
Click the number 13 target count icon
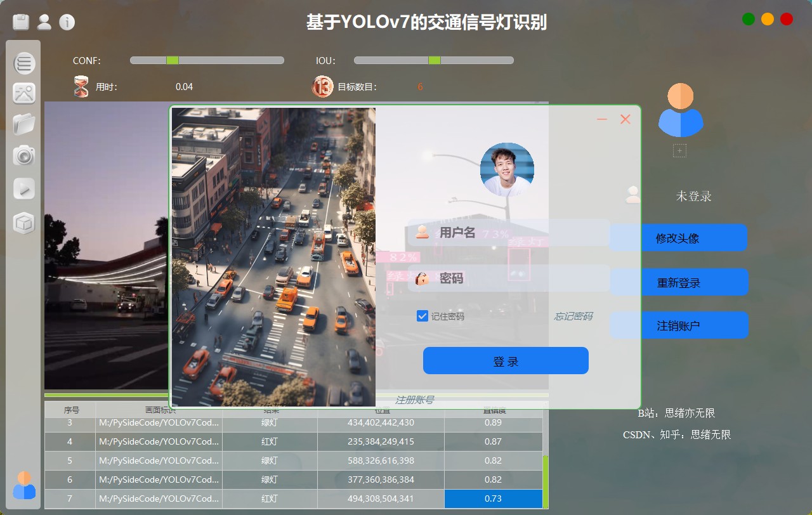click(x=322, y=86)
